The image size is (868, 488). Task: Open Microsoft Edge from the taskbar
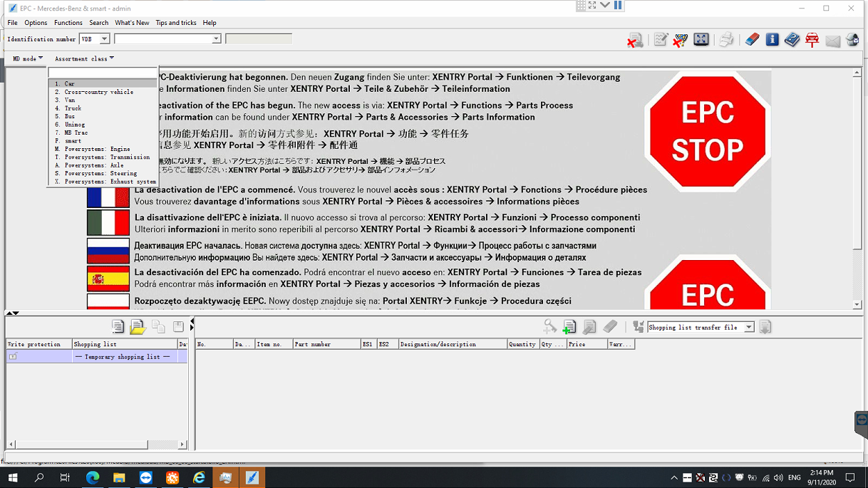tap(93, 477)
